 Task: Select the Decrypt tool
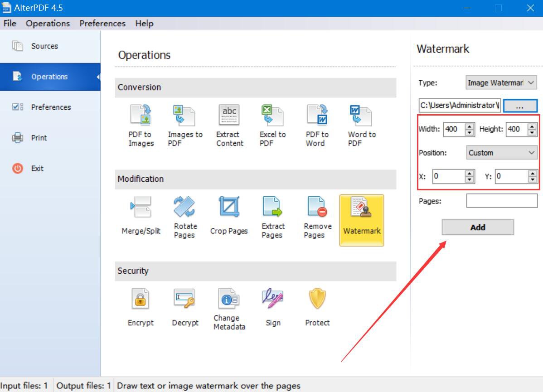(185, 307)
